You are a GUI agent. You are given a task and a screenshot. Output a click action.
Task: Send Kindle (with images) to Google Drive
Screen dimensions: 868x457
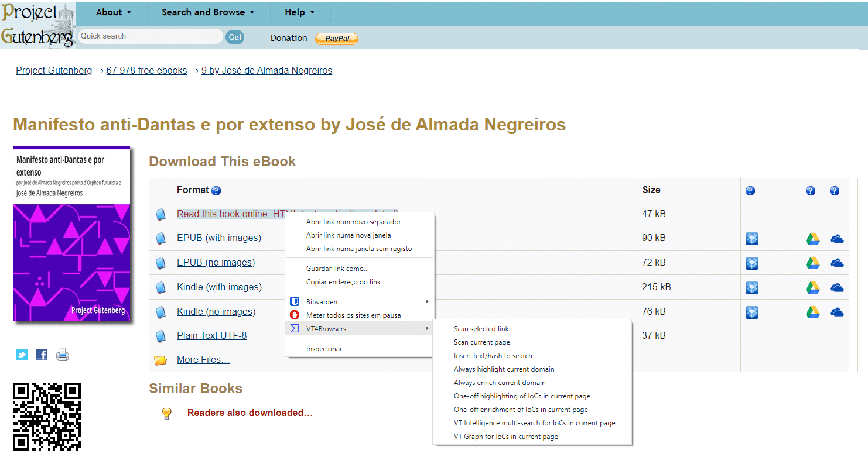tap(812, 288)
